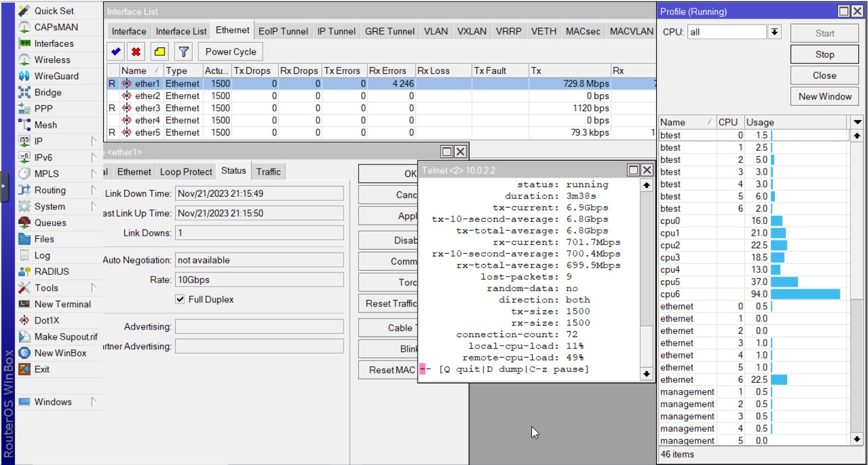
Task: Open the Queues sidebar item
Action: (50, 223)
